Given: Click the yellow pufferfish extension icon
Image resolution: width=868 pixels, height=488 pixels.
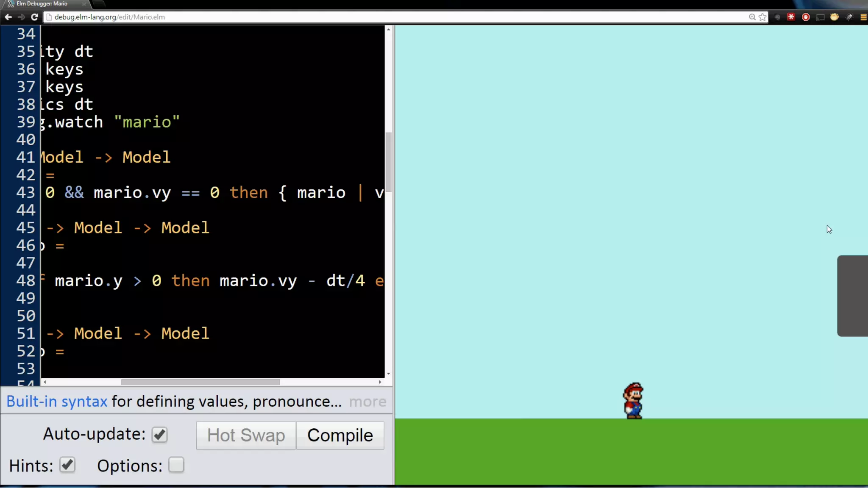Looking at the screenshot, I should 835,17.
